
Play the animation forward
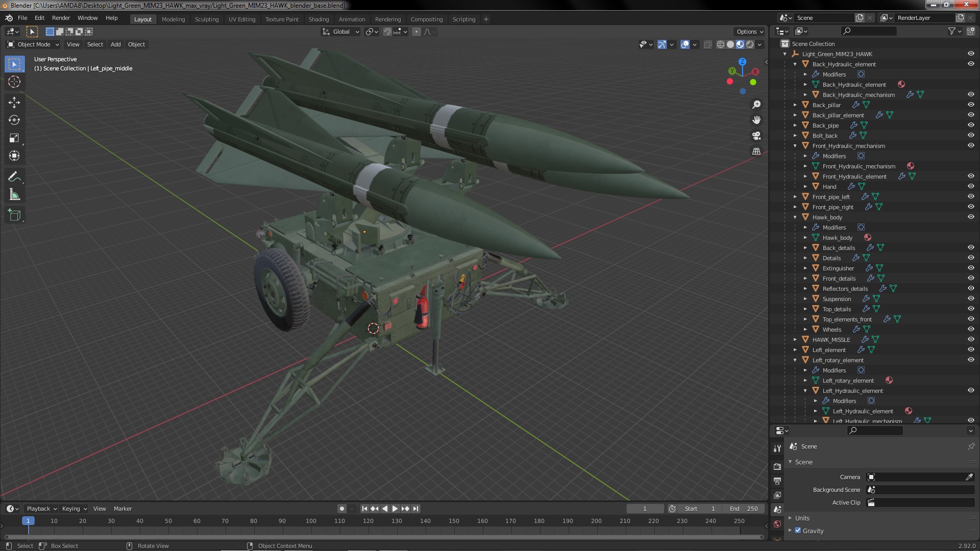tap(395, 509)
